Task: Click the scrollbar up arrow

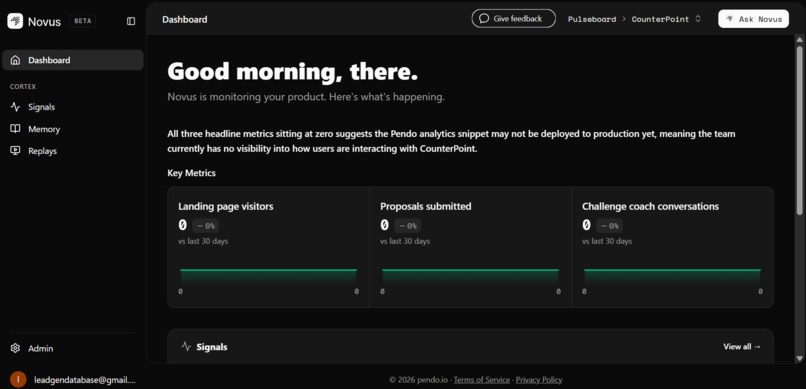Action: click(x=799, y=40)
